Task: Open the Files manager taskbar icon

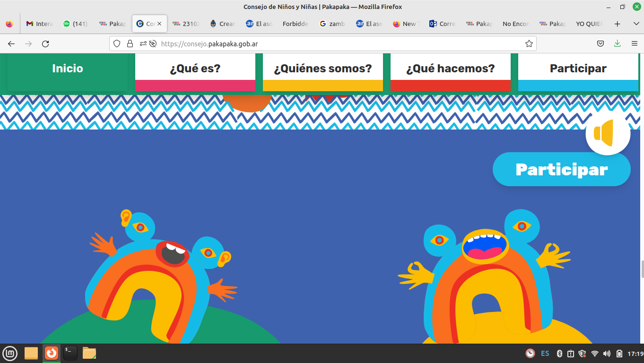Action: coord(89,353)
